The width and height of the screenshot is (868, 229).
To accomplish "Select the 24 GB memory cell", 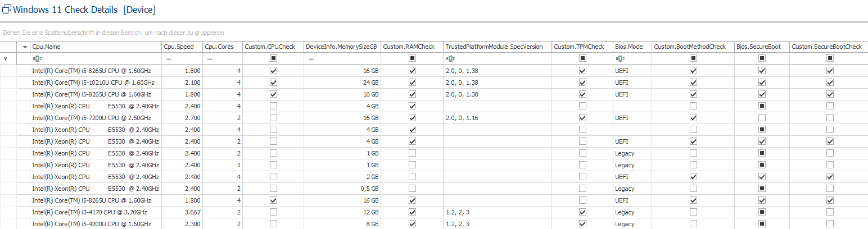I will [342, 83].
